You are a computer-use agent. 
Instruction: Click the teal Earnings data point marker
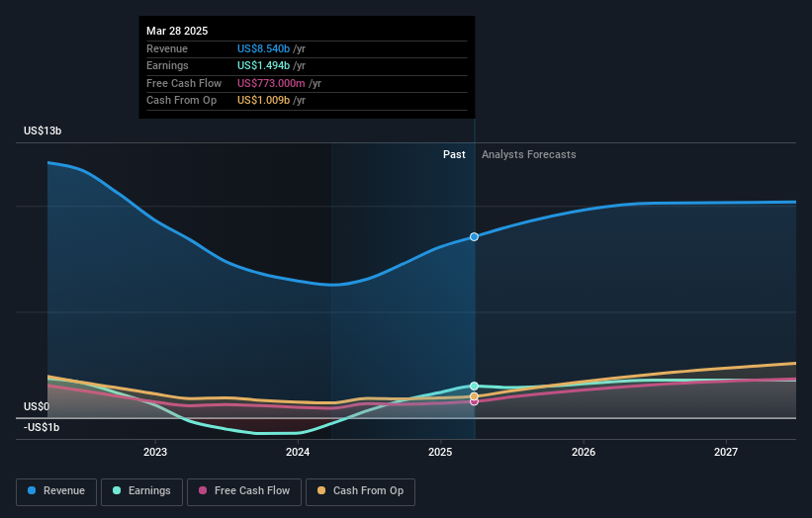pos(474,387)
